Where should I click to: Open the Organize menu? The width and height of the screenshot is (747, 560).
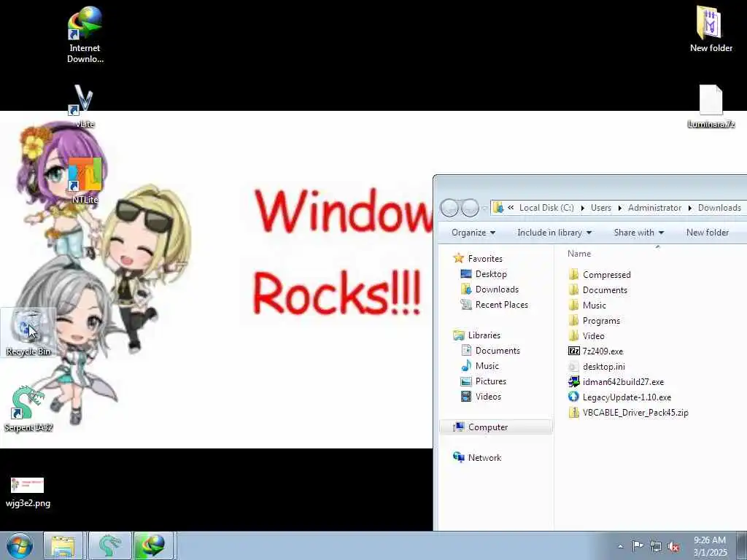click(x=473, y=233)
